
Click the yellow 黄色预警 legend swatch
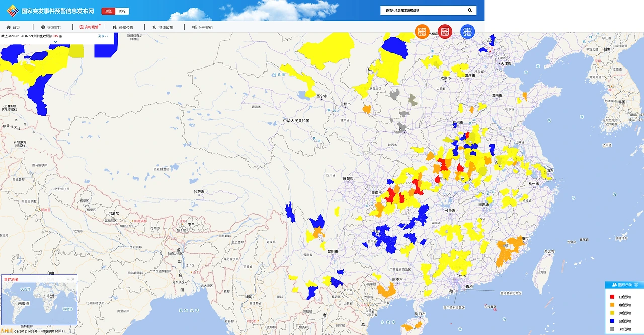click(612, 313)
